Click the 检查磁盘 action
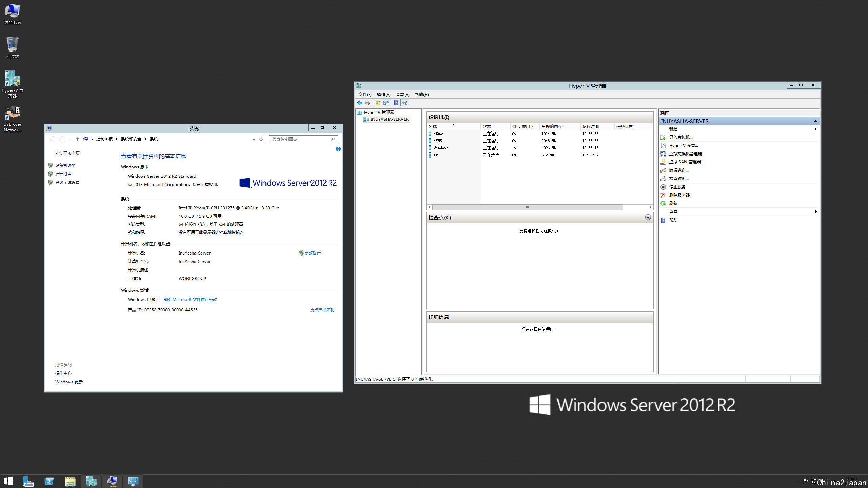Screen dimensions: 868x488 pyautogui.click(x=679, y=179)
